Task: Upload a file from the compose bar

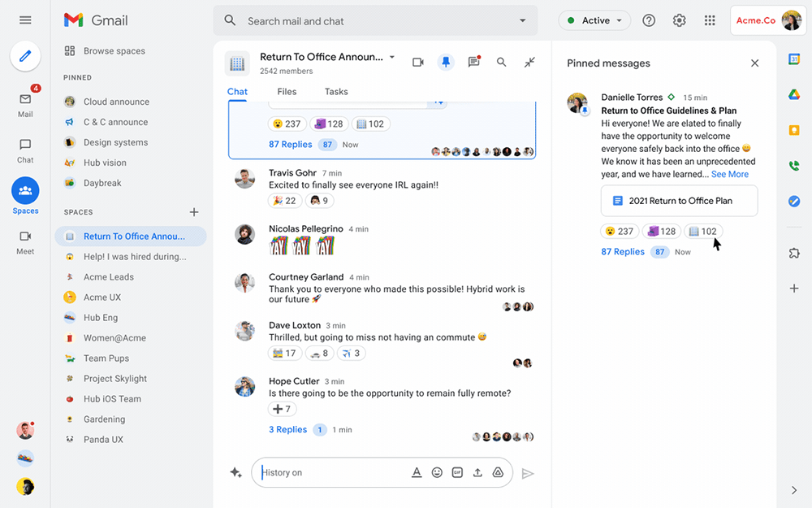Action: [x=477, y=471]
